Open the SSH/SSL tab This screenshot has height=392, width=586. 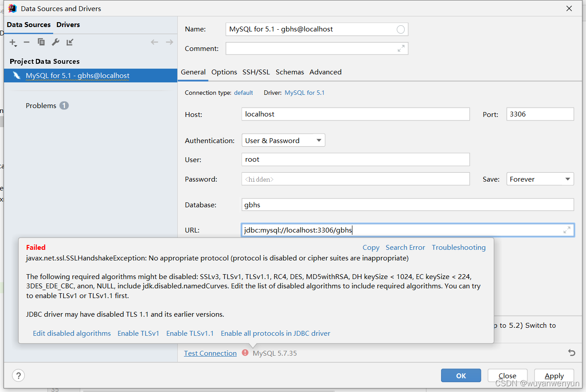[256, 72]
